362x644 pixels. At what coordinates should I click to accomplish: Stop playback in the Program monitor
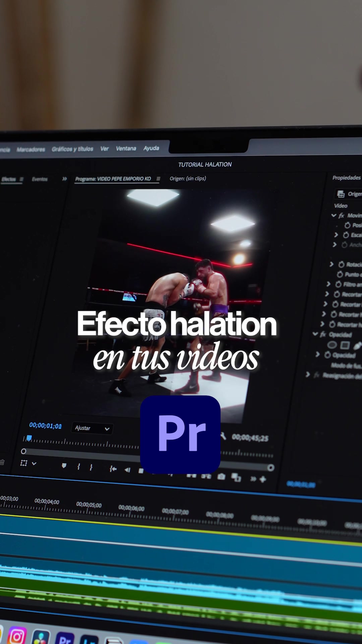coord(141,471)
